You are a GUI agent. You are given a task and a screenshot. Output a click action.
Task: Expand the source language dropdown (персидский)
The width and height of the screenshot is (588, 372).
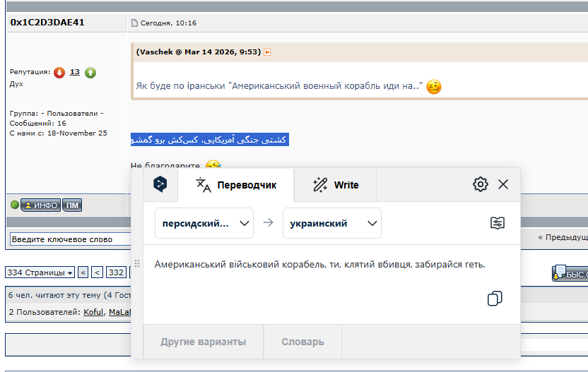tap(204, 223)
